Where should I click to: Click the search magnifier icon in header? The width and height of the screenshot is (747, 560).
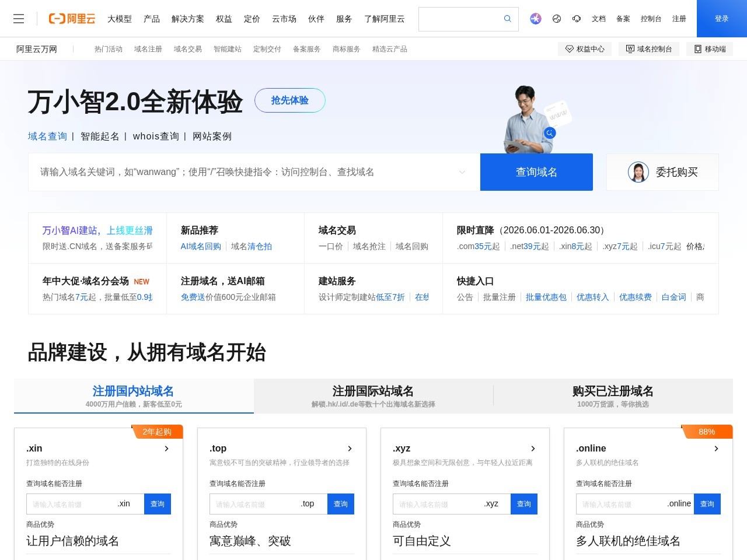click(508, 19)
